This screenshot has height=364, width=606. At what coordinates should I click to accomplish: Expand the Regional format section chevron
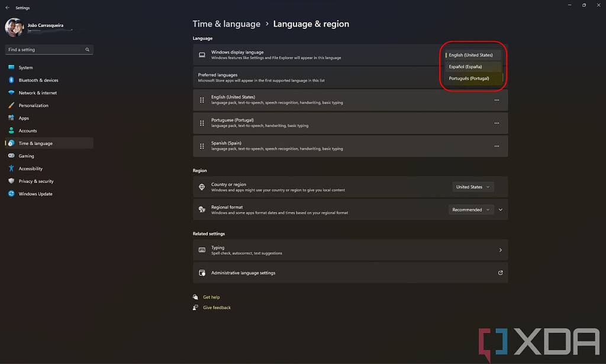pyautogui.click(x=501, y=210)
